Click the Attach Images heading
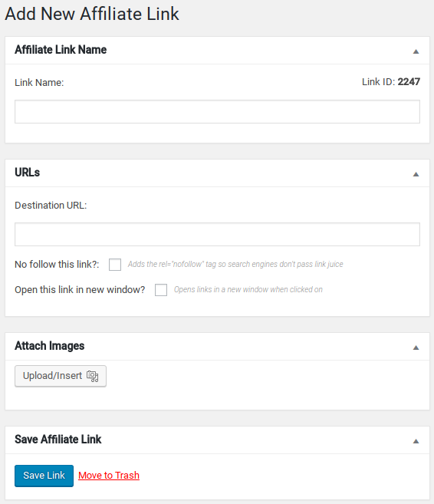This screenshot has height=504, width=434. [50, 346]
